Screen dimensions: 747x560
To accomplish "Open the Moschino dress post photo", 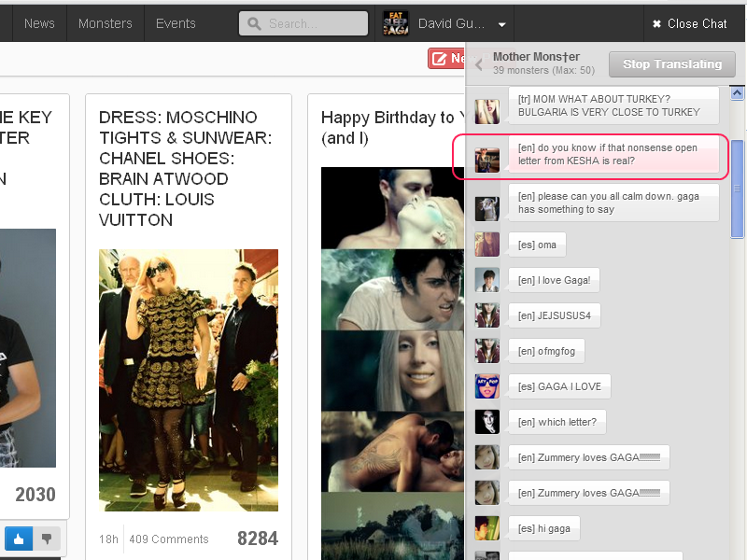I will click(x=188, y=380).
